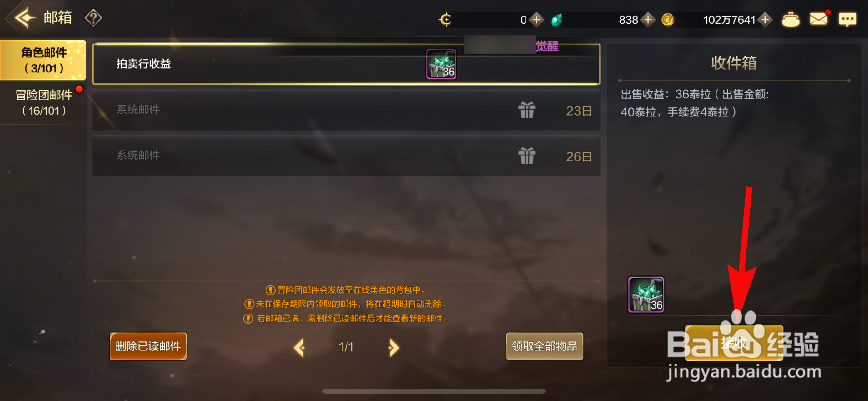Image resolution: width=868 pixels, height=401 pixels.
Task: Tap plus icon next to 838 gems
Action: click(648, 20)
